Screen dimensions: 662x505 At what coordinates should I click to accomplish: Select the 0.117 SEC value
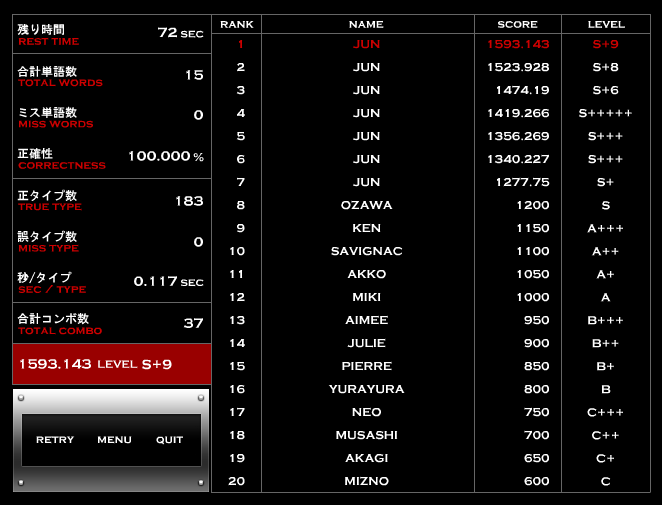click(x=168, y=281)
